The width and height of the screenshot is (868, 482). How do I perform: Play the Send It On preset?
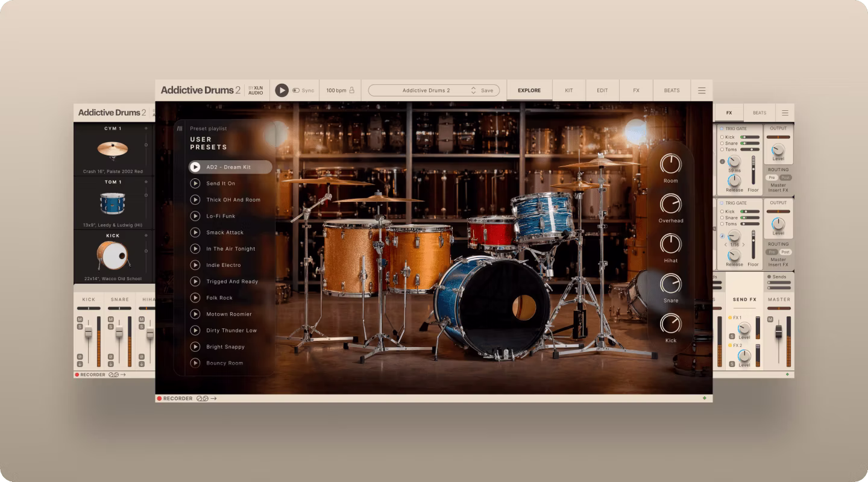click(x=195, y=183)
